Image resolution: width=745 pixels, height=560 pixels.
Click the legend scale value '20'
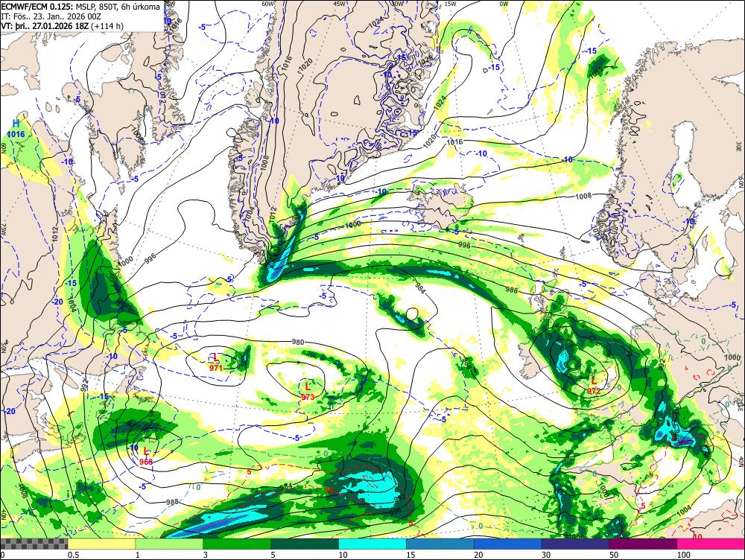coord(478,555)
